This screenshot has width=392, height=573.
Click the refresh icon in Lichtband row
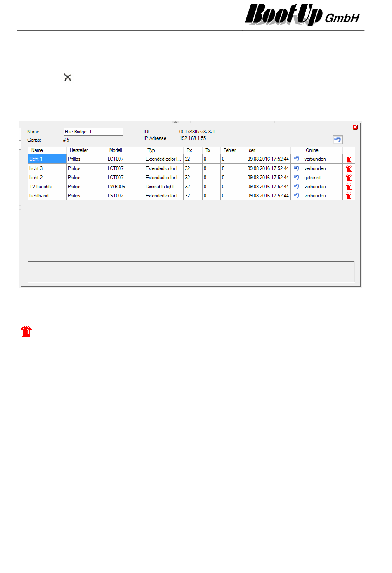point(296,196)
